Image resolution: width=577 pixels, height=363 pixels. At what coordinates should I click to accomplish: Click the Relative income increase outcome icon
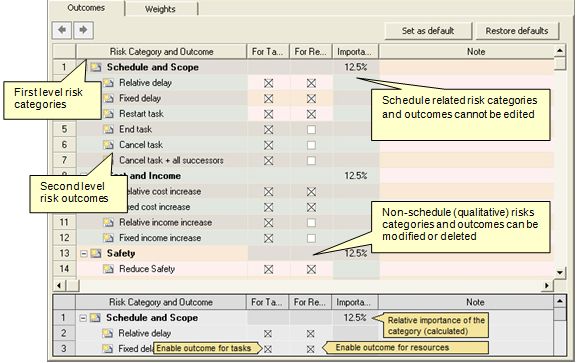(108, 222)
